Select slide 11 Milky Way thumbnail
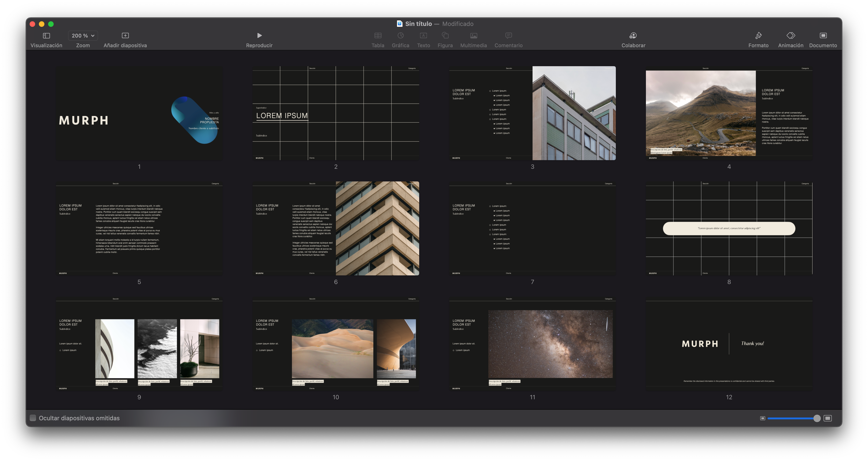868x461 pixels. (532, 344)
